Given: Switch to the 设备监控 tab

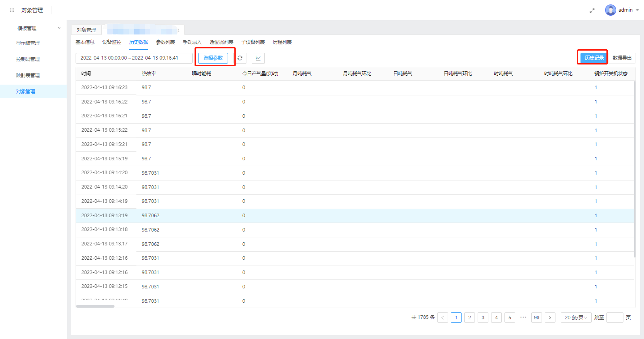Looking at the screenshot, I should coord(112,42).
